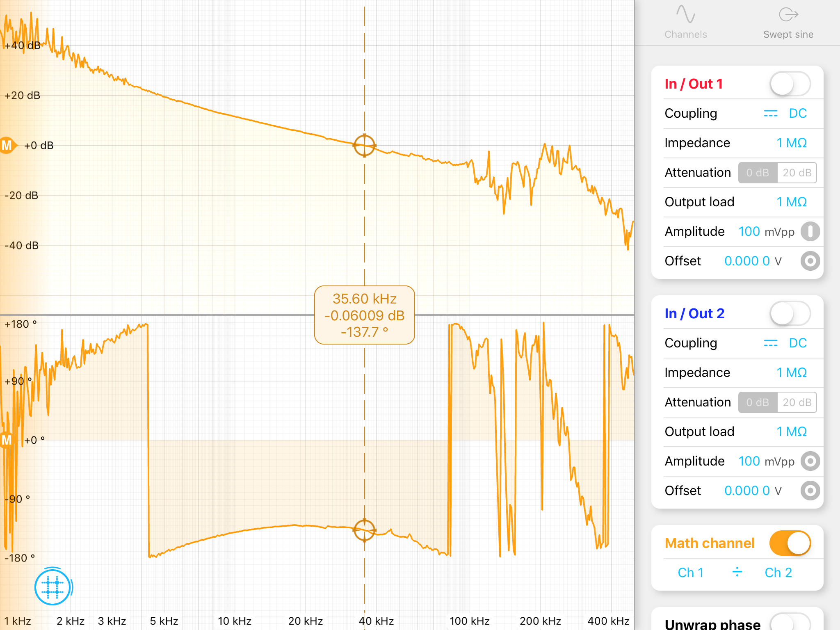
Task: Set In / Out 2 impedance 1 MΩ value
Action: pos(792,372)
